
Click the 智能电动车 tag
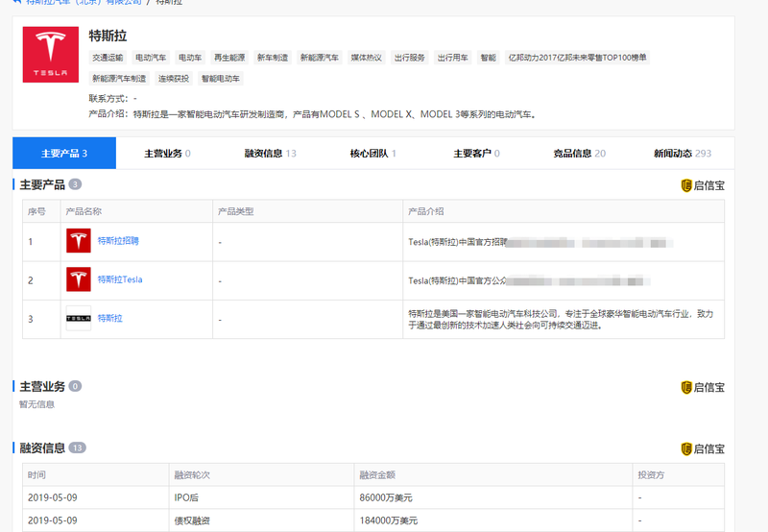coord(221,79)
